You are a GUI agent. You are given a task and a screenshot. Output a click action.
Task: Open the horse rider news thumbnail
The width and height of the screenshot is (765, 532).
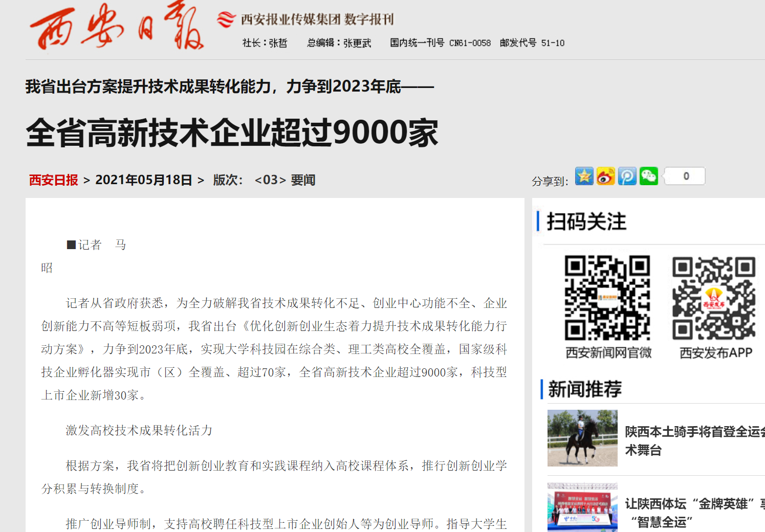click(582, 438)
